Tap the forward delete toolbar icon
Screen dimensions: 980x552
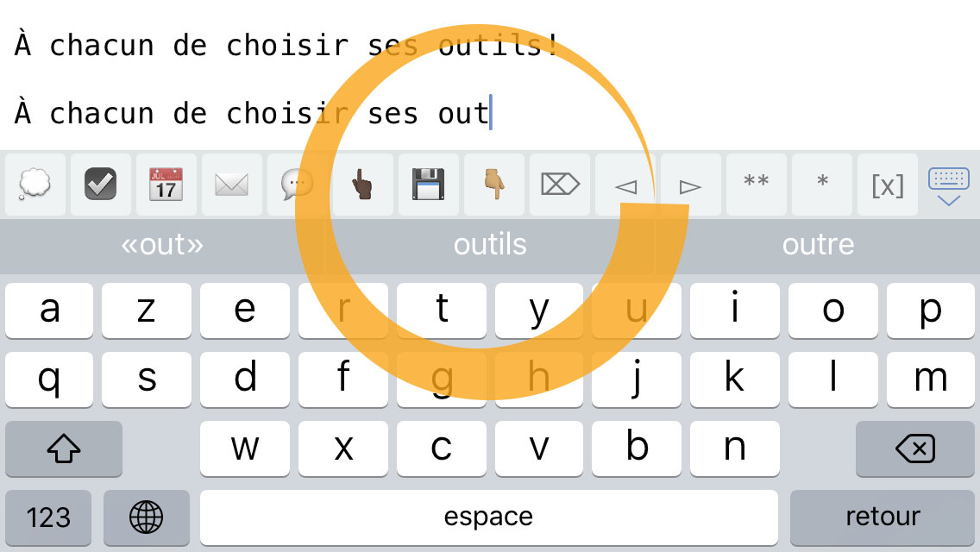coord(559,185)
